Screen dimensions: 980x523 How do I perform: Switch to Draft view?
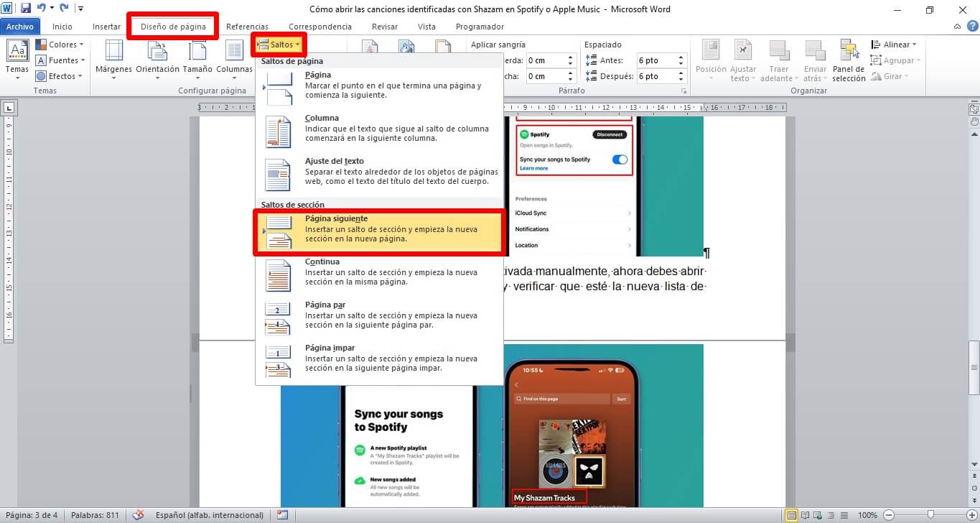(844, 515)
